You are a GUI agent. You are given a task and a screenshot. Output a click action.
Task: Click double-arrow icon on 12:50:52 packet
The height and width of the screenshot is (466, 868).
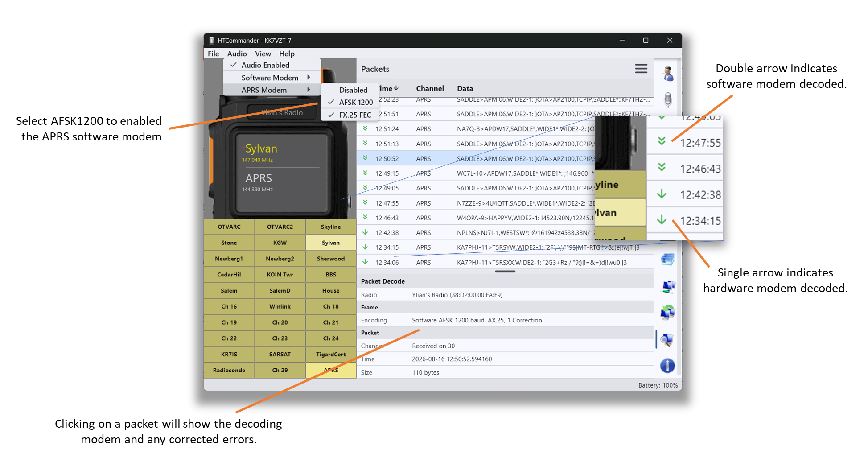coord(365,158)
